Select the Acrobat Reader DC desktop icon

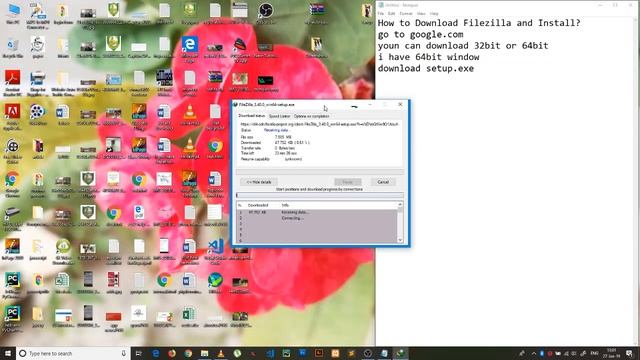(12, 83)
